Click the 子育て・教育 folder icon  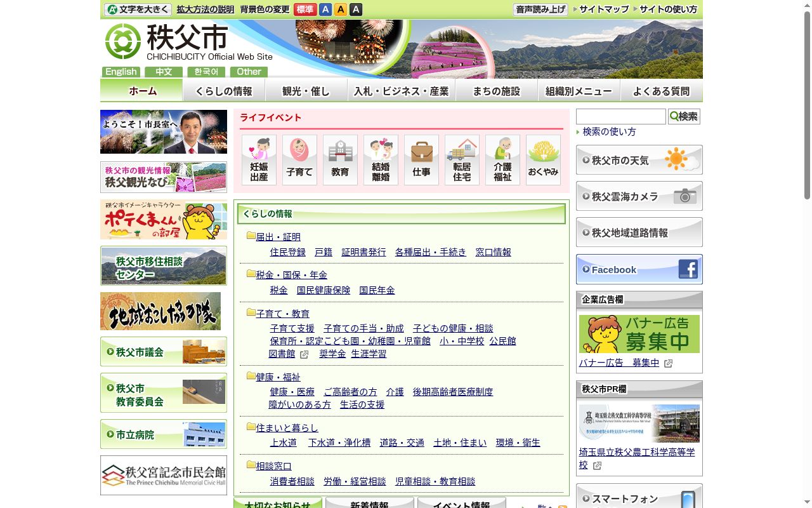[x=251, y=312]
